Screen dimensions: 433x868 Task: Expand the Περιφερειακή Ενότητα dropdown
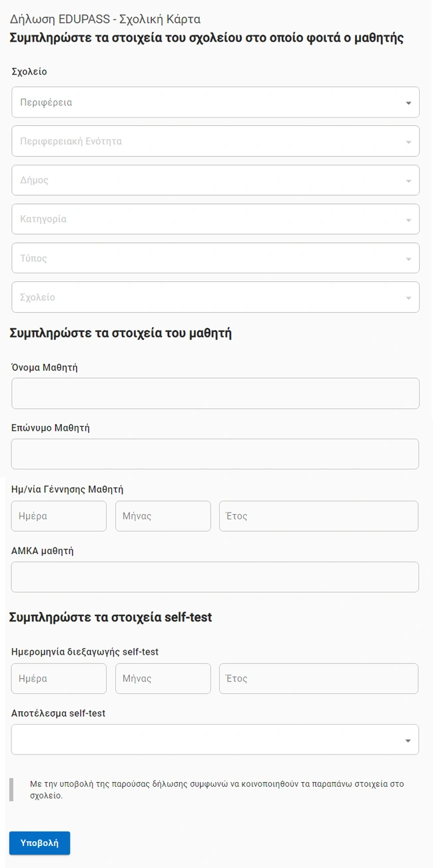click(215, 141)
